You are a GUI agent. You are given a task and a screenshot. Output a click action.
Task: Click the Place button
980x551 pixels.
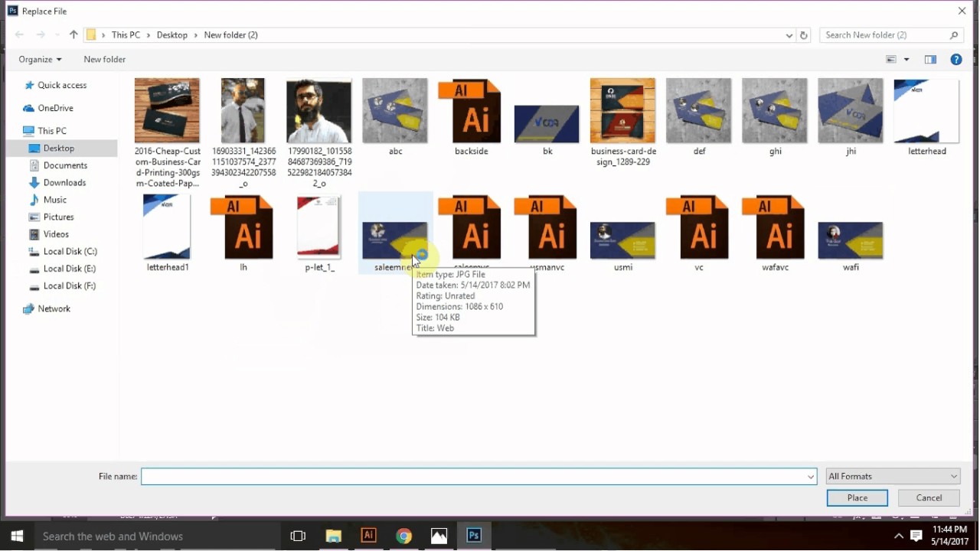point(857,498)
